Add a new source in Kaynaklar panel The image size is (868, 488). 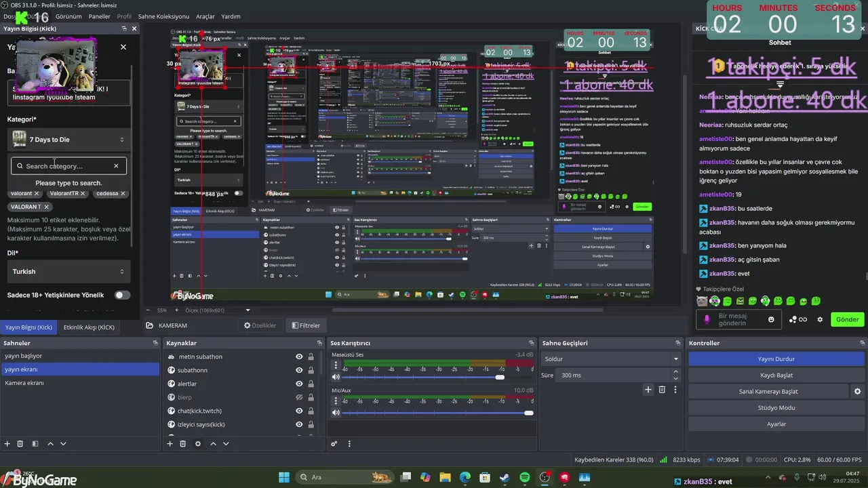coord(170,444)
